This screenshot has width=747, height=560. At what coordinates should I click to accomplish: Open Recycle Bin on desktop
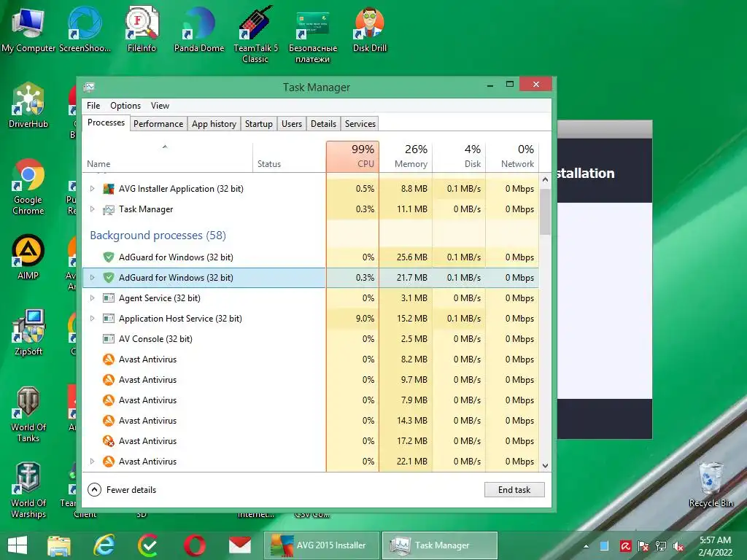[x=711, y=485]
